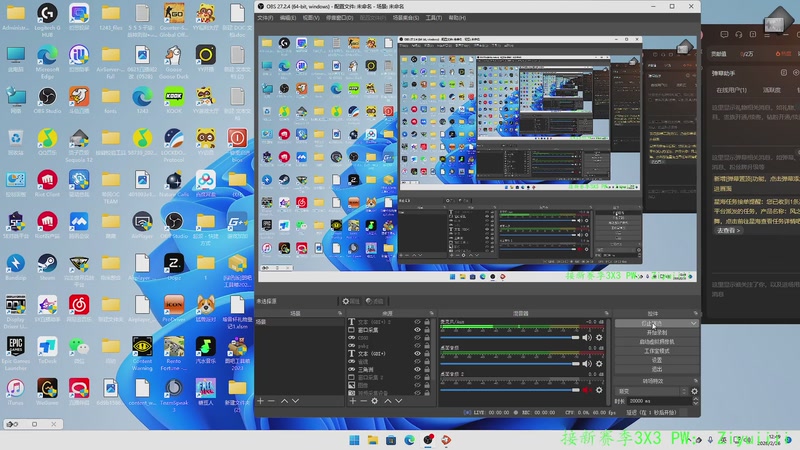This screenshot has width=800, height=450.
Task: Toggle visibility of CSGO source
Action: coord(417,337)
